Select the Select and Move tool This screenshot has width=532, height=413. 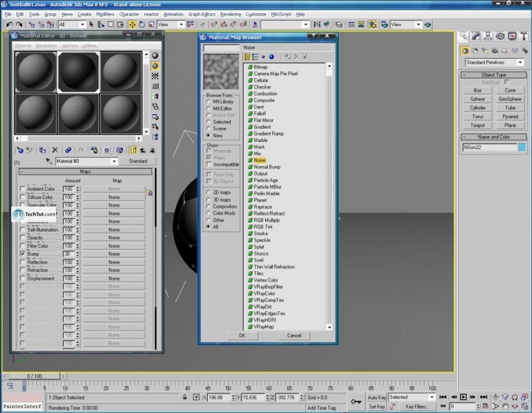(132, 25)
